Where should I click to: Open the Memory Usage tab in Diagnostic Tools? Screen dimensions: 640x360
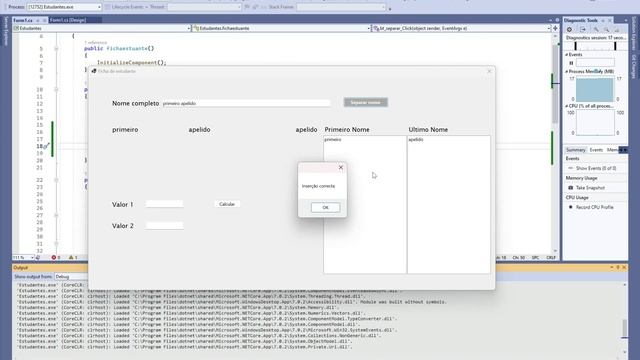(x=612, y=150)
